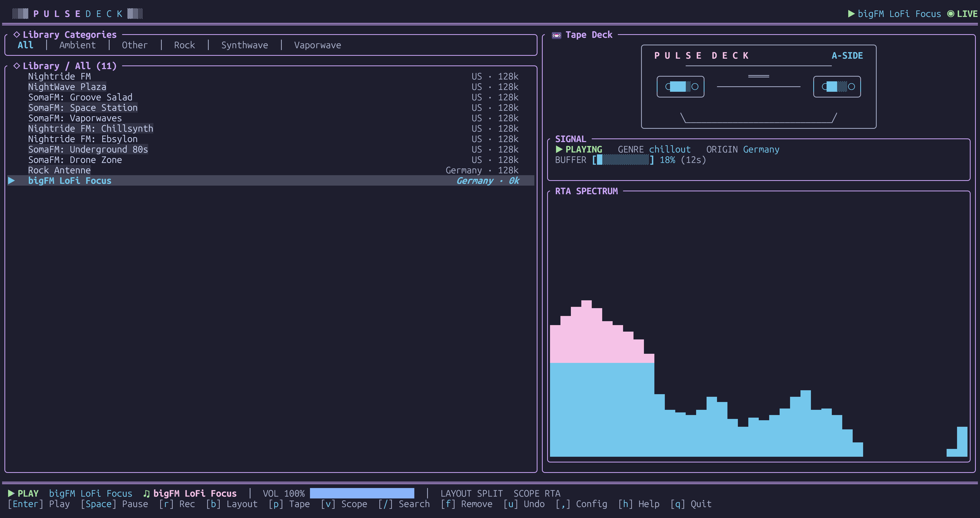Open the Vaporwave category tab
The image size is (980, 518).
coord(318,45)
